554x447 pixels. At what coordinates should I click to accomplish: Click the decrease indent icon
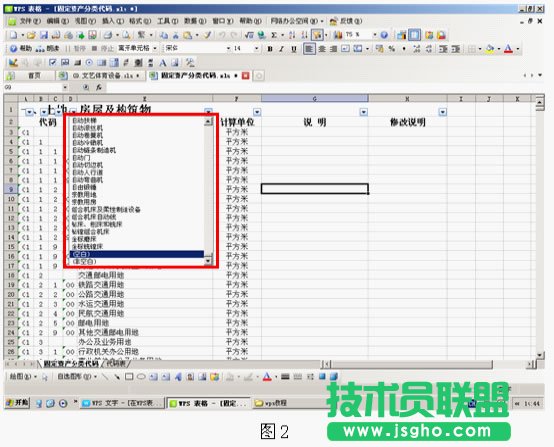coord(443,49)
